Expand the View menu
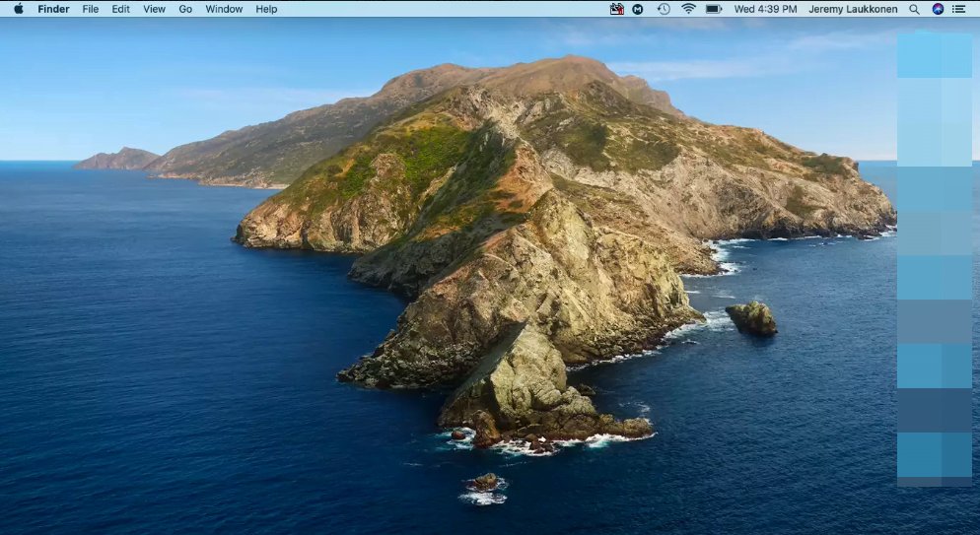The height and width of the screenshot is (535, 980). point(154,9)
